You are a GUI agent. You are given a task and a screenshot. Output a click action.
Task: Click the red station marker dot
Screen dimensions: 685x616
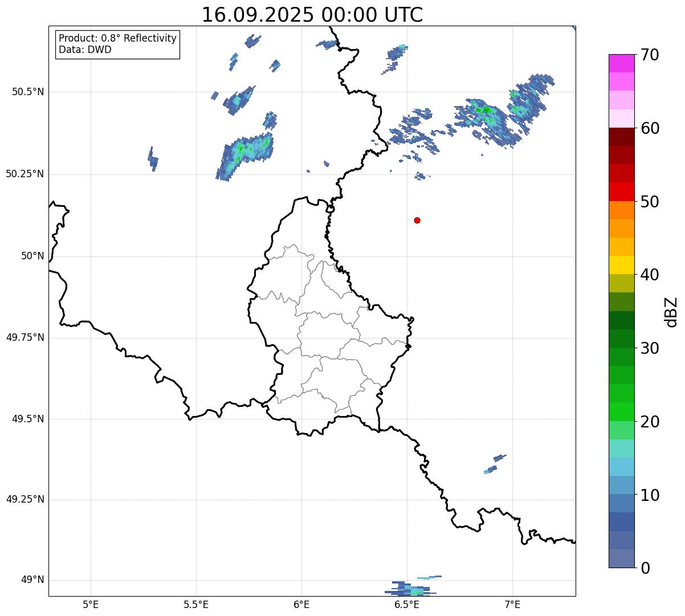click(x=417, y=220)
